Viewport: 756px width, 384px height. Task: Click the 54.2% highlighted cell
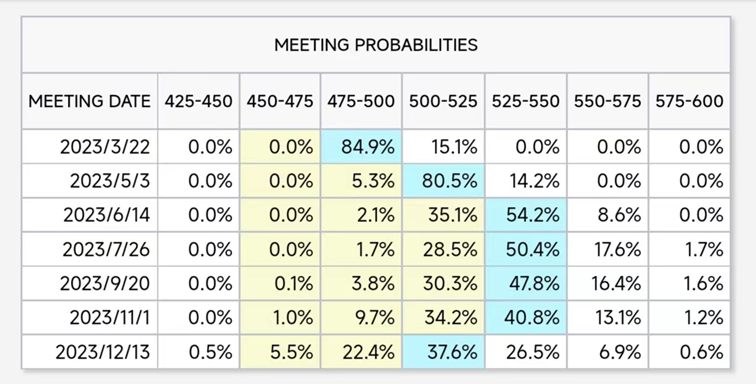click(526, 215)
